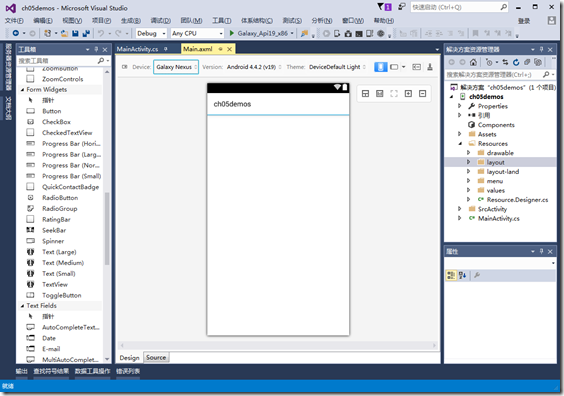Open the Android 4.4.2 version dropdown
Viewport: 564px width, 396px height.
click(x=254, y=67)
